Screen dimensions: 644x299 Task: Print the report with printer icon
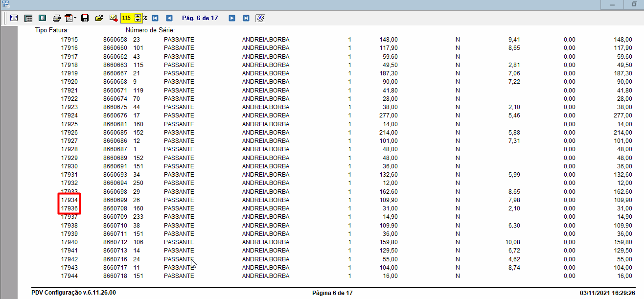click(x=56, y=18)
